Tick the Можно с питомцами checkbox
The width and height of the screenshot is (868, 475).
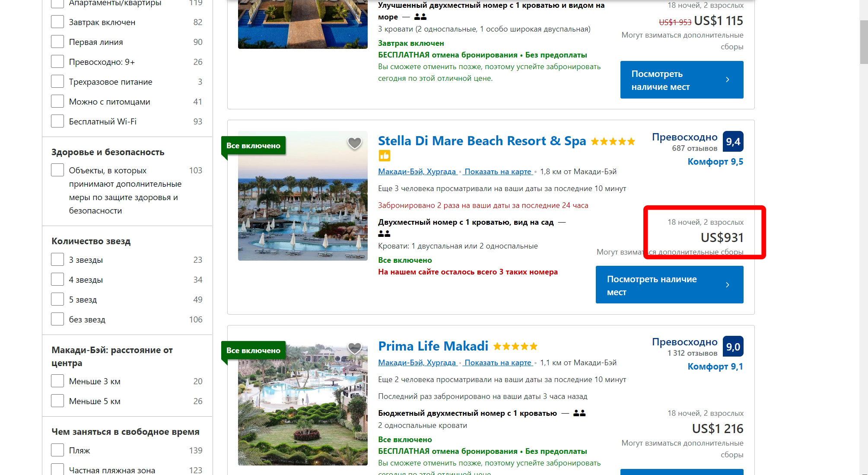pyautogui.click(x=57, y=102)
